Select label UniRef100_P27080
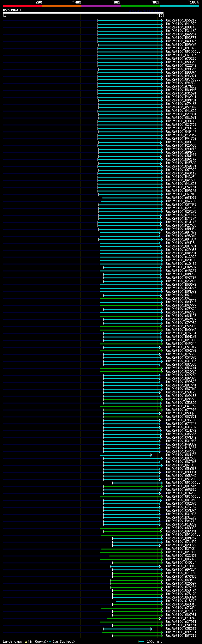 (181, 225)
